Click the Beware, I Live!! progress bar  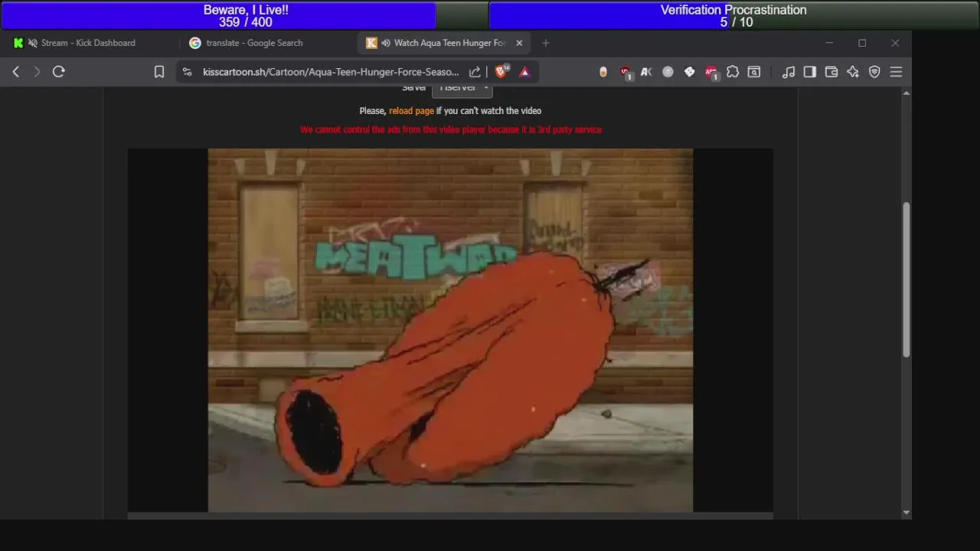(x=245, y=15)
